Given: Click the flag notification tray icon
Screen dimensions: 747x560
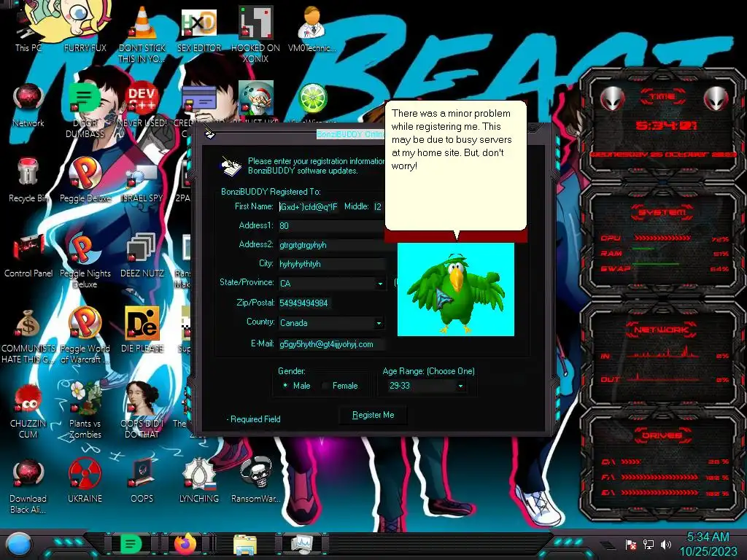Looking at the screenshot, I should pos(631,544).
